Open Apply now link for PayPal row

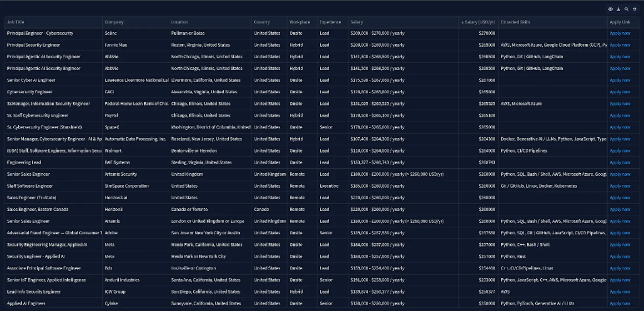click(x=620, y=116)
